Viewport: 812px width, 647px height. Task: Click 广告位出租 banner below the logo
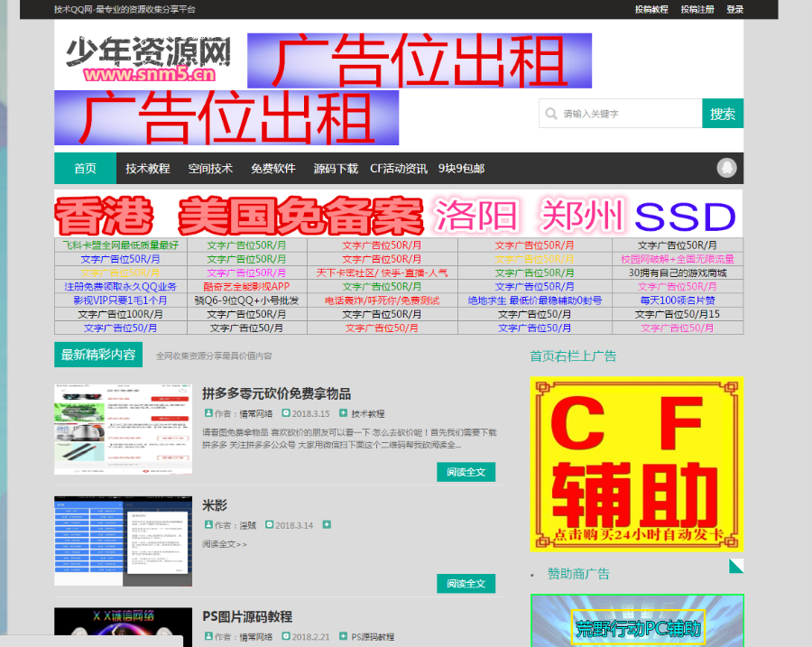click(x=226, y=117)
